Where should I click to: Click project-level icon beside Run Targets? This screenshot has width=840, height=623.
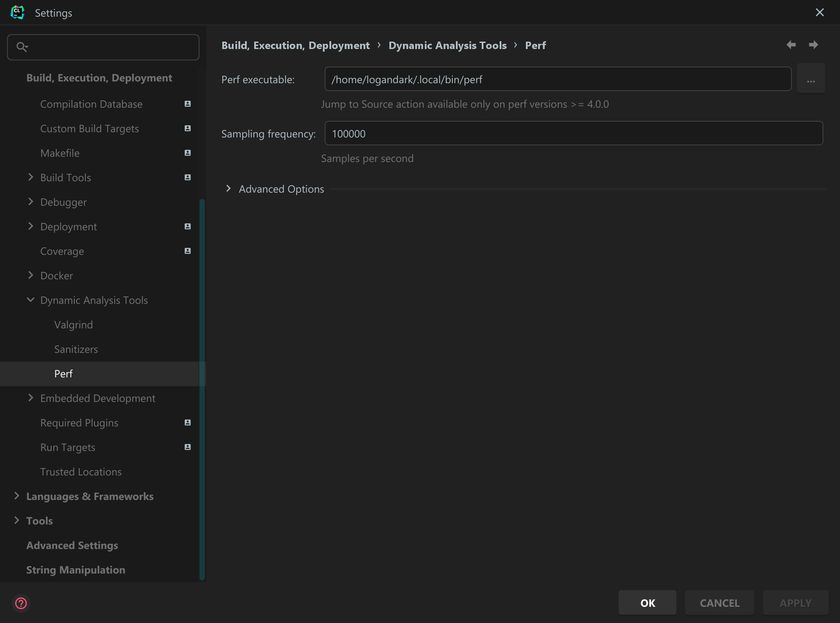point(188,447)
